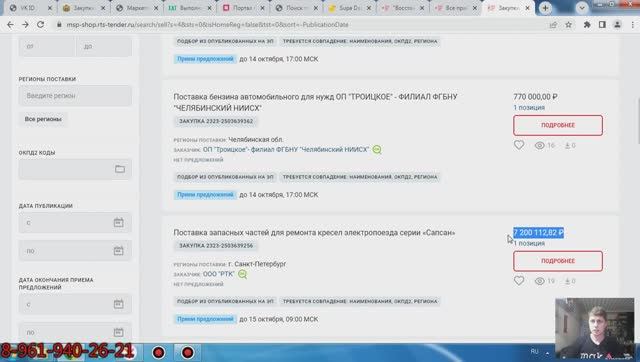The height and width of the screenshot is (362, 640).
Task: Click the Все регионы button
Action: pos(43,119)
